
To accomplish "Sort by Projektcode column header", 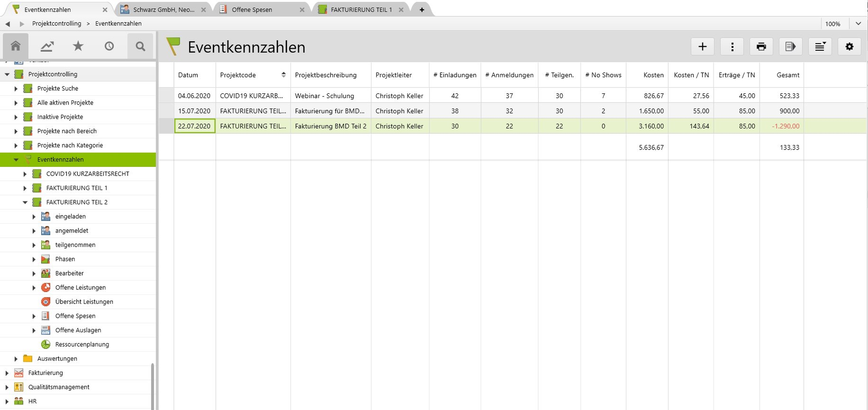I will point(238,75).
